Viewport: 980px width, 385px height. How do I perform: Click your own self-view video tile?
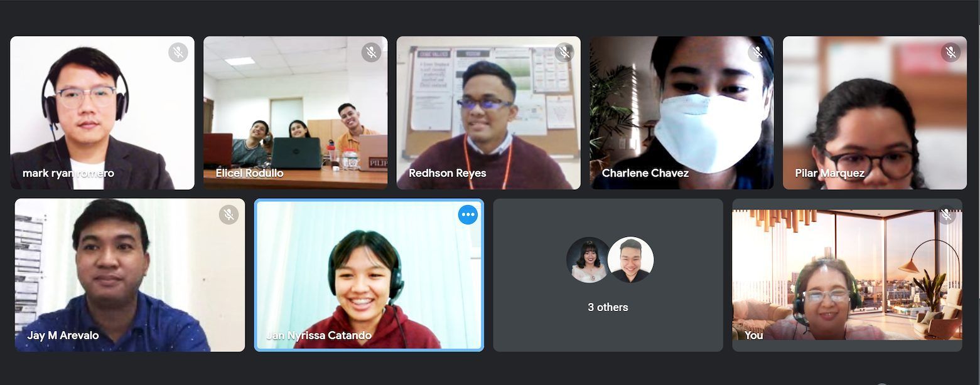click(847, 275)
